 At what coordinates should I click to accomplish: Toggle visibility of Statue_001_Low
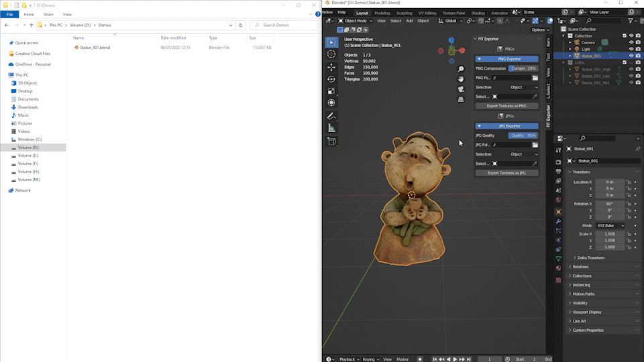pos(631,76)
